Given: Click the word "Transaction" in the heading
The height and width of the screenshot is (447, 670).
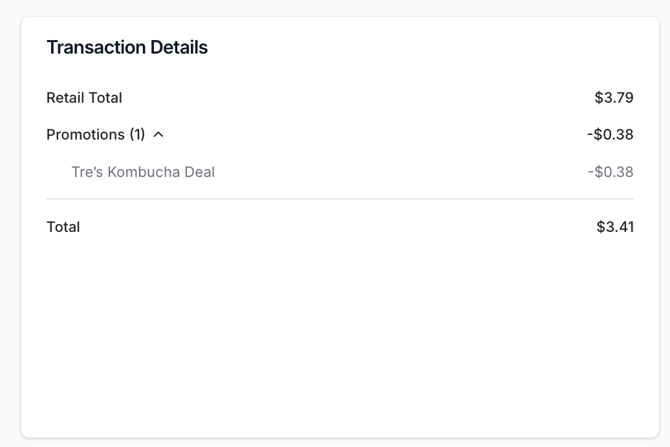Looking at the screenshot, I should tap(96, 47).
